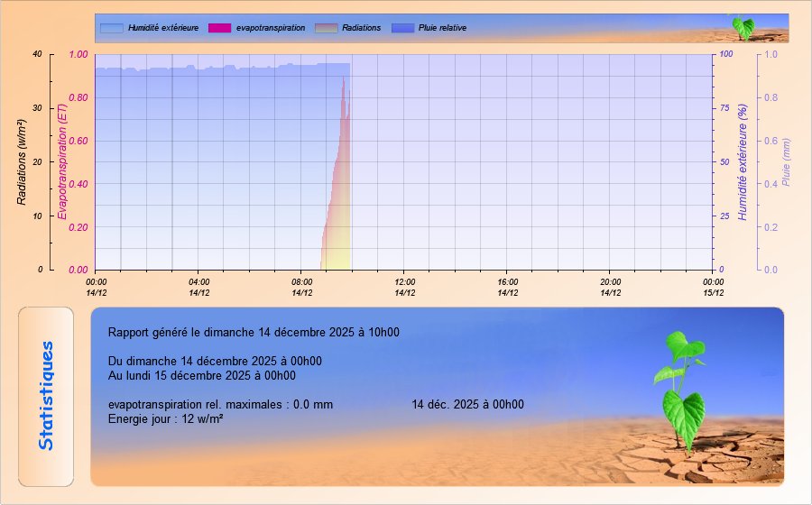The width and height of the screenshot is (812, 505).
Task: Click the magenta evapotranspiration legend swatch
Action: pos(219,28)
